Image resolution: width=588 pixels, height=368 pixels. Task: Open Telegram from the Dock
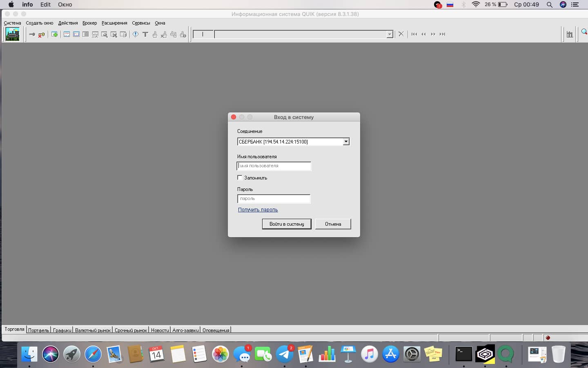[285, 354]
